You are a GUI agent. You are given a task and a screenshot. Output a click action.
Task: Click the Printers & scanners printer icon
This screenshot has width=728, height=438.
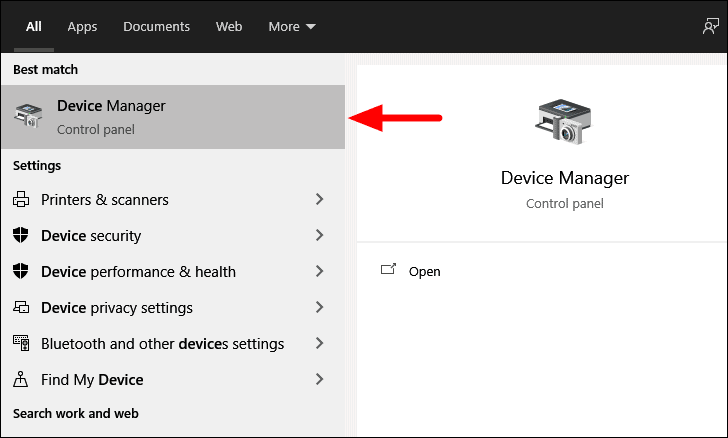[21, 199]
